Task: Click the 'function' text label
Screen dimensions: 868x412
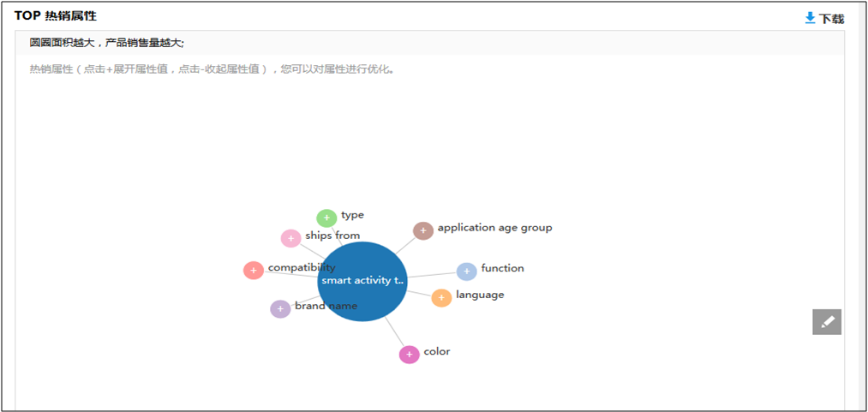Action: click(502, 268)
